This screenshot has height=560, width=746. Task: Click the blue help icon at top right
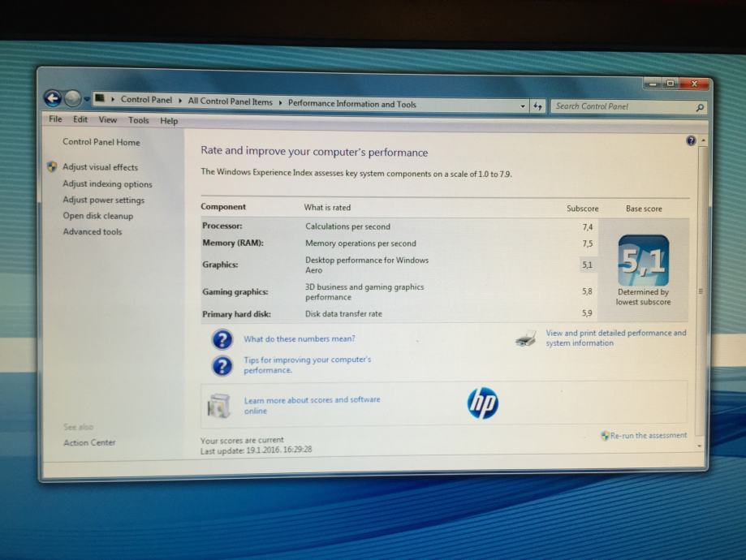[x=691, y=140]
